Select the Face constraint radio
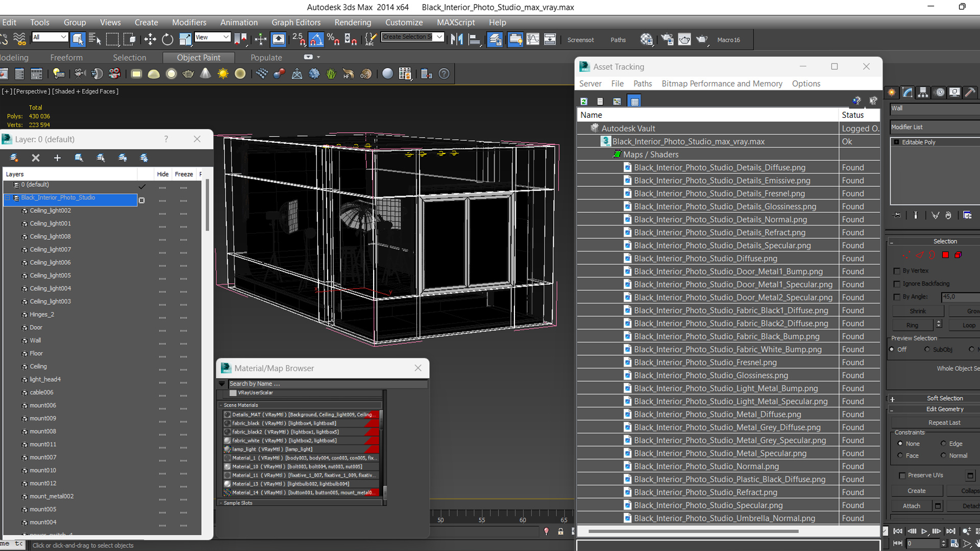The height and width of the screenshot is (551, 980). 900,456
